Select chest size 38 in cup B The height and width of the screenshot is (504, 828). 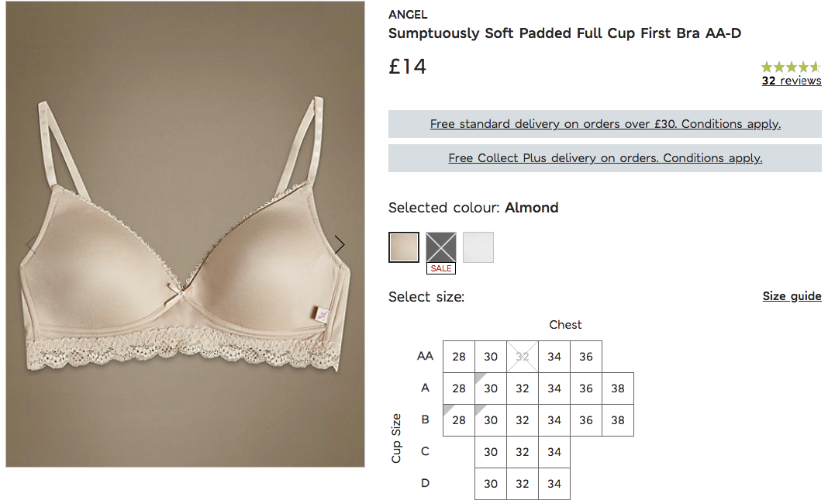coord(617,419)
